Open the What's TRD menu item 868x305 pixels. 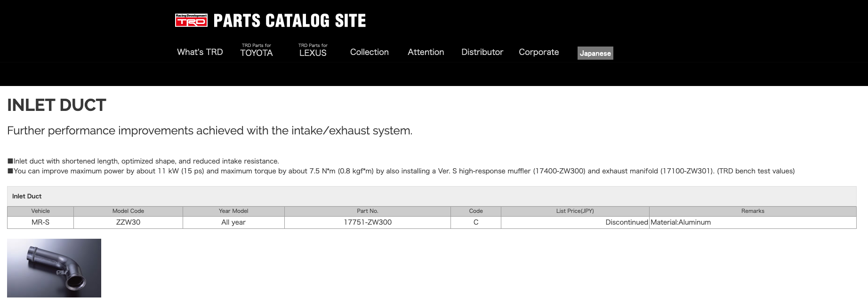pyautogui.click(x=200, y=52)
